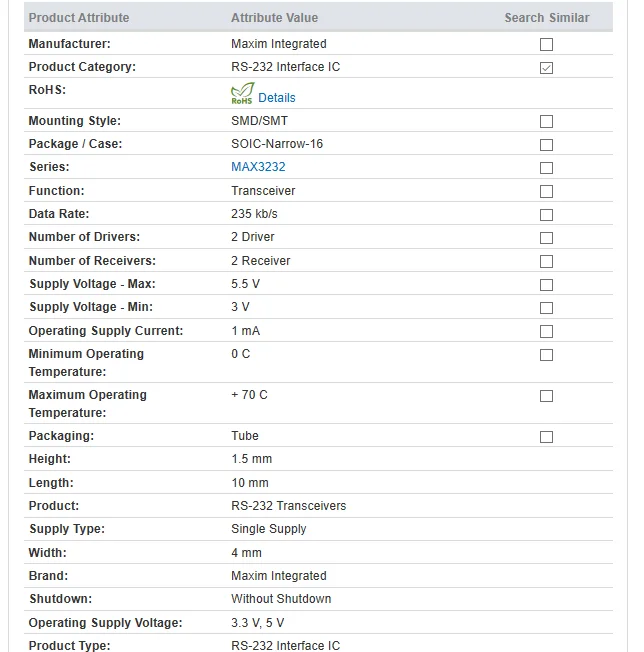Tick the Data Rate 235 kb/s checkbox

[x=546, y=215]
